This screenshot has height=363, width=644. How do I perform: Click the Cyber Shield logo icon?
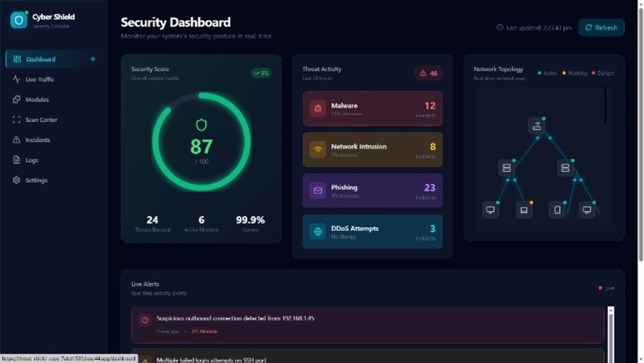(18, 20)
